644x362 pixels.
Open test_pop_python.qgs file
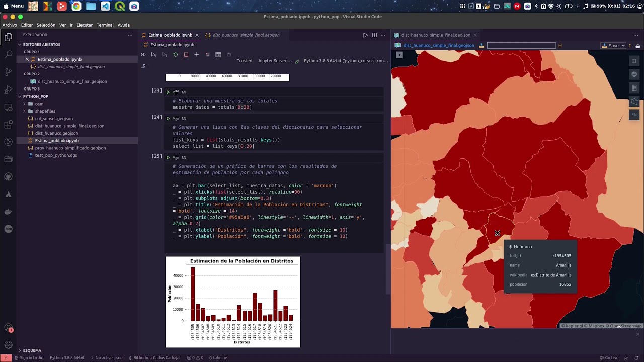point(56,156)
